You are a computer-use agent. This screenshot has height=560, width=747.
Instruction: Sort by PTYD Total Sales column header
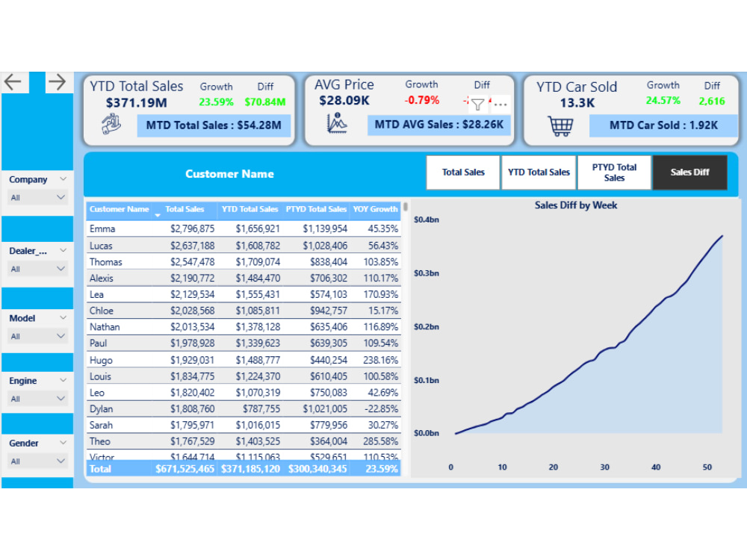316,209
